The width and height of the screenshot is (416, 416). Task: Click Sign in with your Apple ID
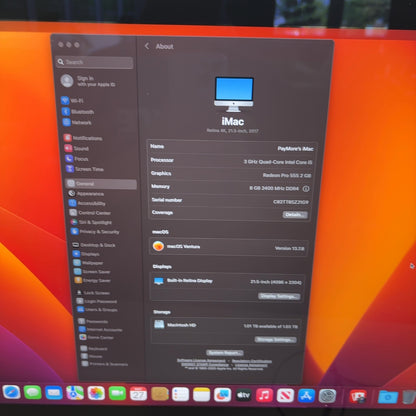click(x=89, y=81)
